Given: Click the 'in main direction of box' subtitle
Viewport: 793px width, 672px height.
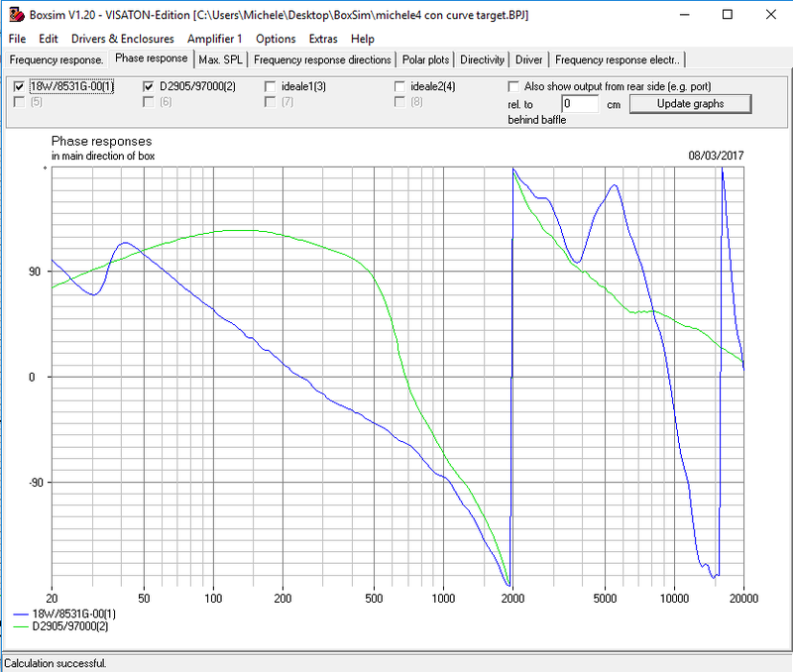Looking at the screenshot, I should (x=103, y=156).
